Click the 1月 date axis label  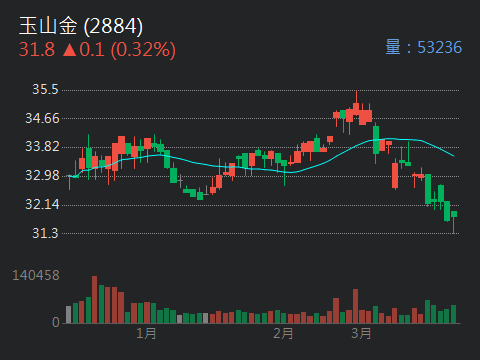click(146, 333)
